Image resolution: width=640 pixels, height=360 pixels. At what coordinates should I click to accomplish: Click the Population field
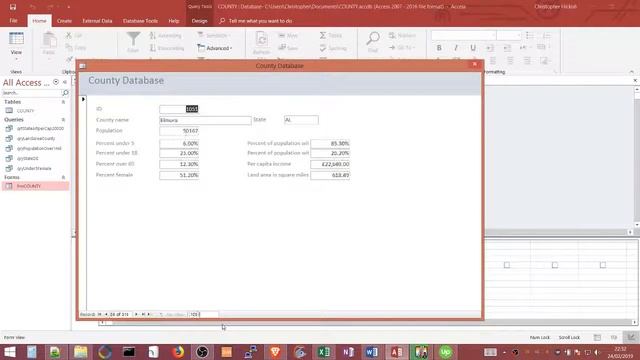pyautogui.click(x=179, y=131)
